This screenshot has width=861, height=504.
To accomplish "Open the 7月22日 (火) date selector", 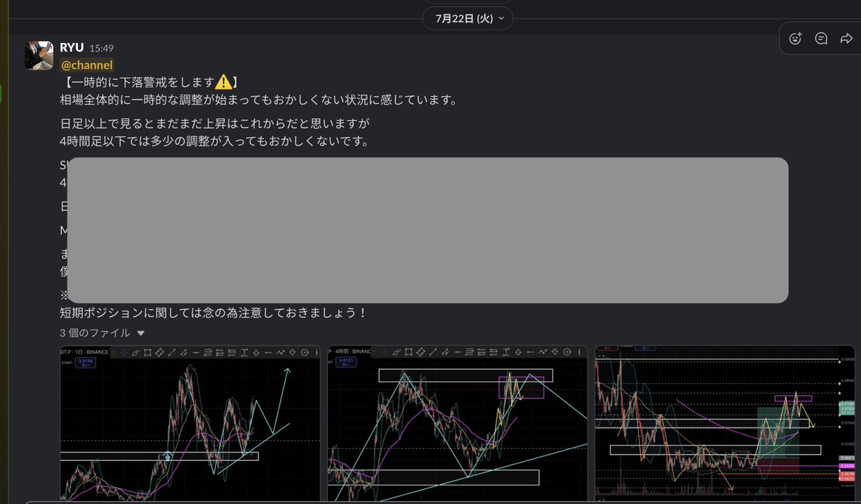I will [x=467, y=18].
